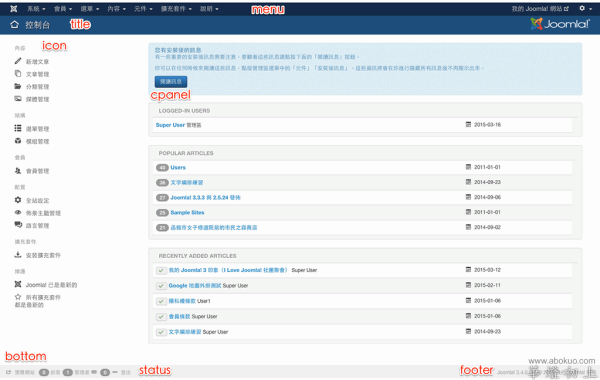Click the date 2014-09-06
600x380 pixels.
[487, 197]
